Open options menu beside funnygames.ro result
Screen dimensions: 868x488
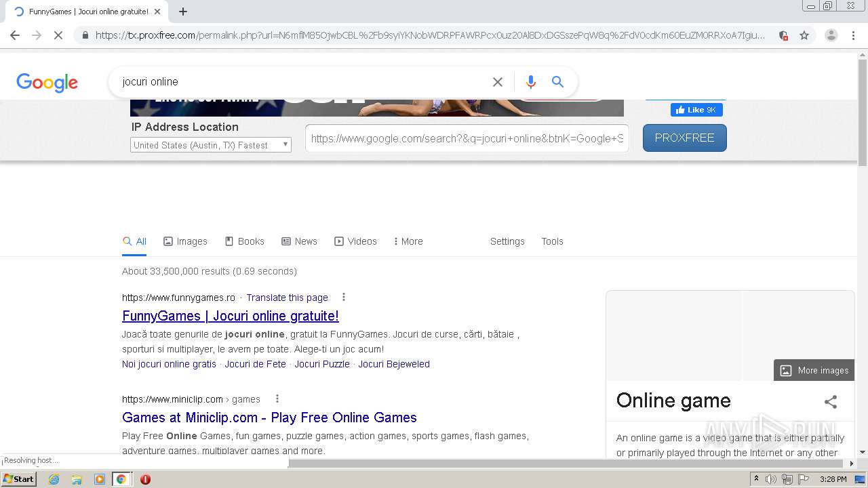pyautogui.click(x=344, y=297)
